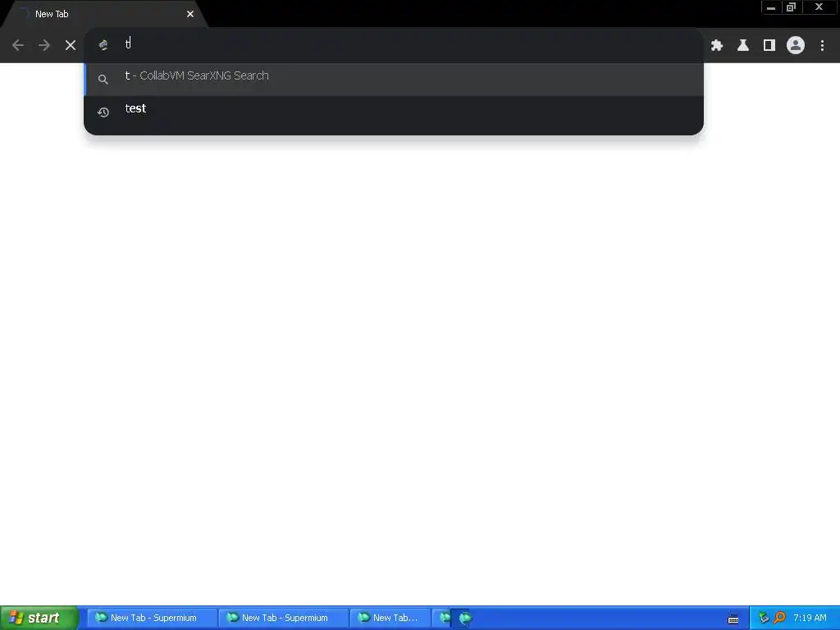Restore down the Supermium window
Image resolution: width=840 pixels, height=630 pixels.
click(x=792, y=7)
